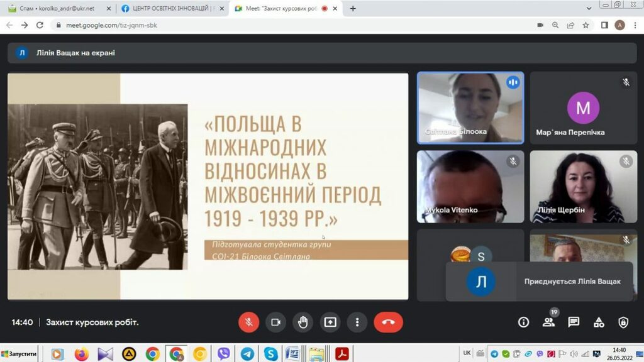The height and width of the screenshot is (362, 644).
Task: Expand the tab search chevron
Action: click(589, 8)
